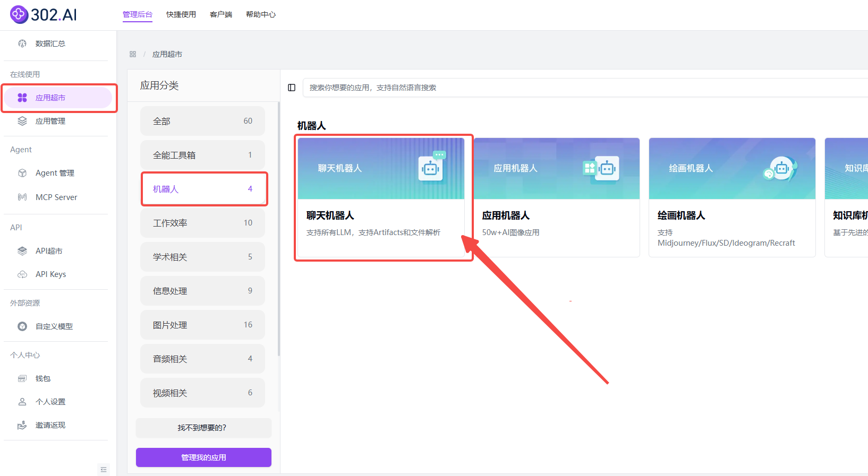Viewport: 868px width, 476px height.
Task: Click the 自定义模型 circle icon
Action: click(22, 326)
